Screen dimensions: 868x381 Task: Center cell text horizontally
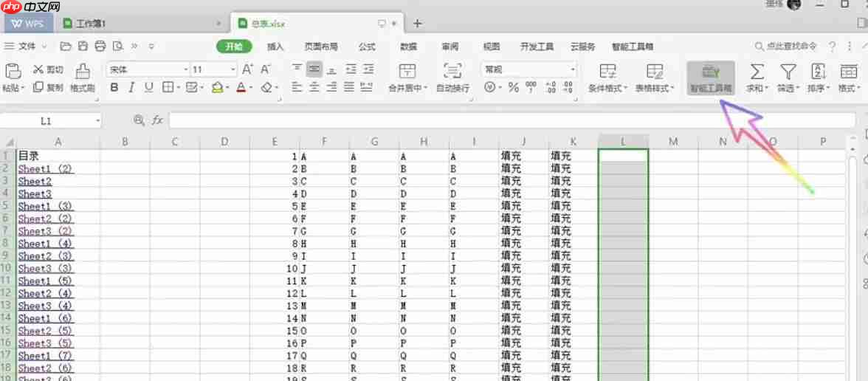[314, 87]
